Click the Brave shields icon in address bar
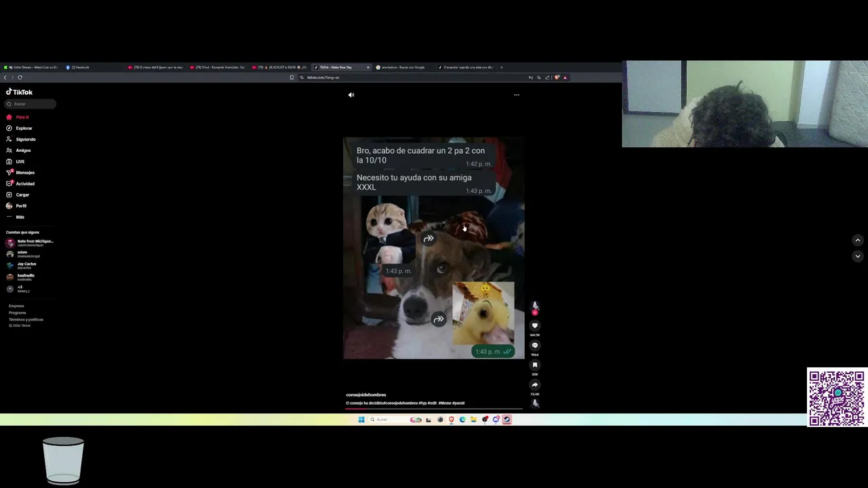This screenshot has width=868, height=488. (557, 77)
